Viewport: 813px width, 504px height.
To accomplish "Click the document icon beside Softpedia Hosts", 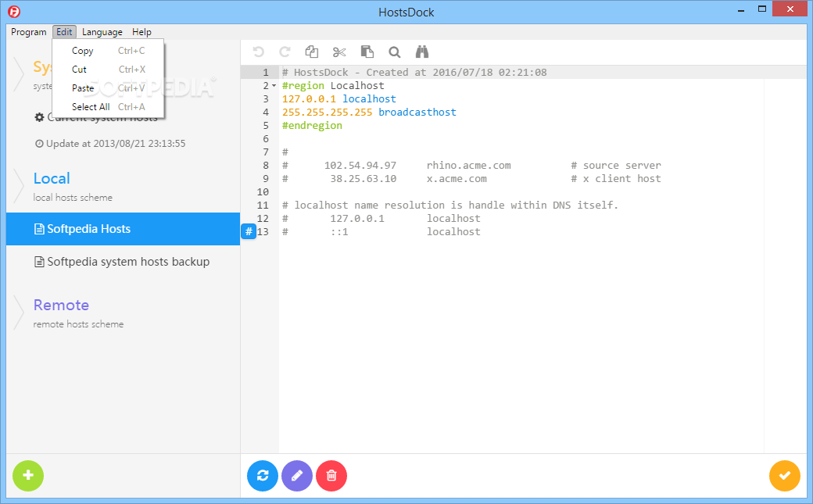I will [x=39, y=229].
